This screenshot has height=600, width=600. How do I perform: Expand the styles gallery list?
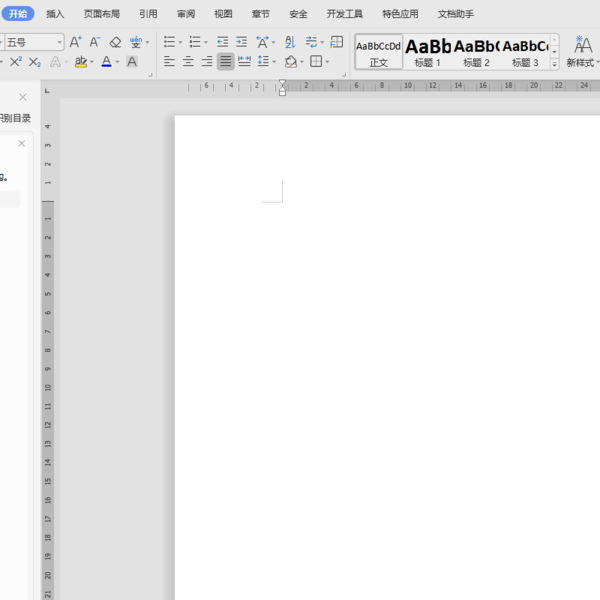click(555, 64)
